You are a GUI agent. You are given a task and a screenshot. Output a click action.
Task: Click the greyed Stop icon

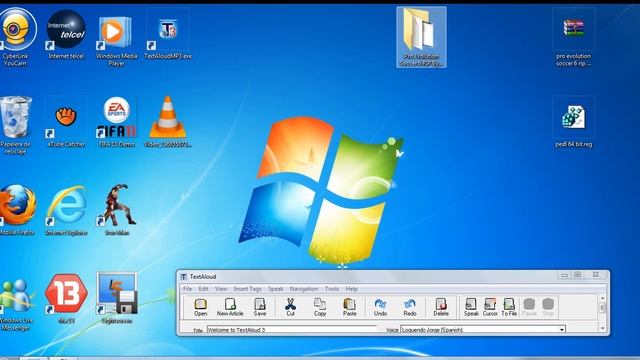(x=548, y=307)
